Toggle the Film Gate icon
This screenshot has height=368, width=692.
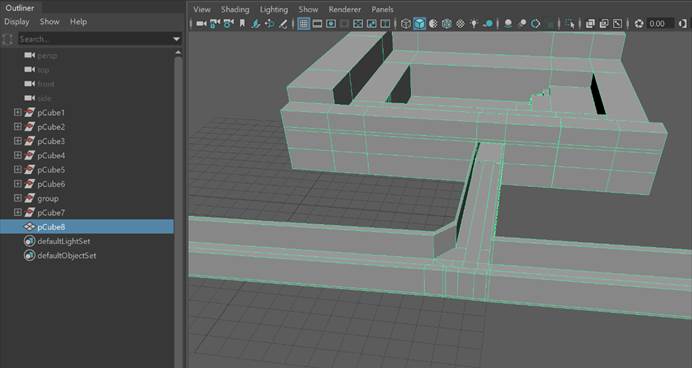tap(317, 23)
